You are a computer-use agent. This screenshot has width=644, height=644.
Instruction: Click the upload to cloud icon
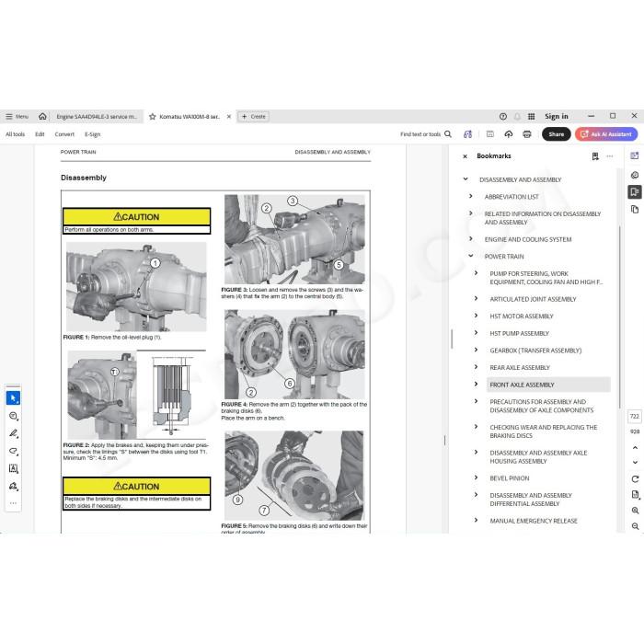tap(509, 134)
